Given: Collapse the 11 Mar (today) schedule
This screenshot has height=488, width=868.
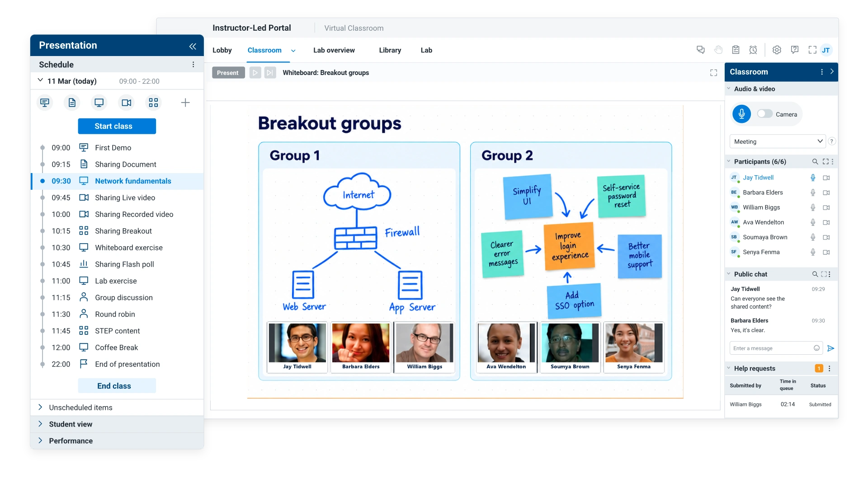Looking at the screenshot, I should (40, 80).
